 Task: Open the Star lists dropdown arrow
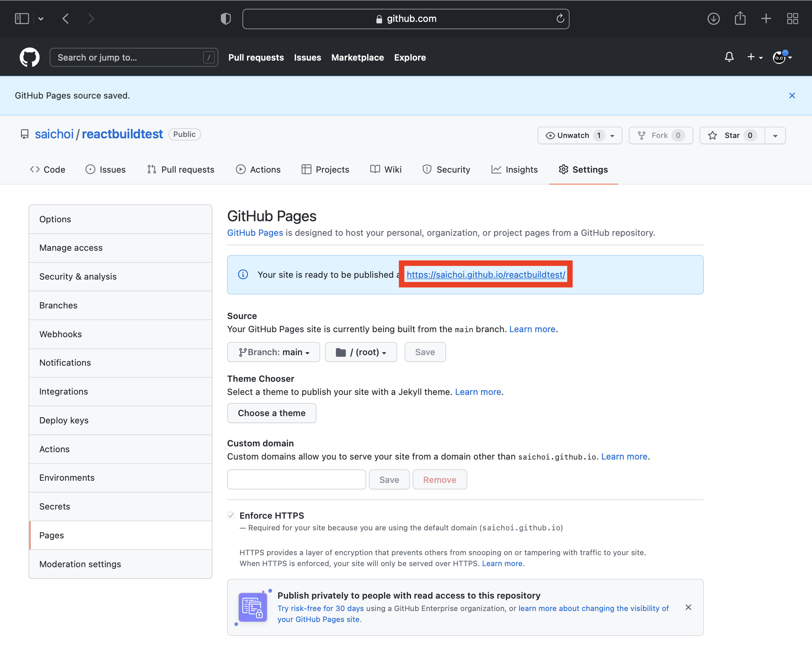pos(775,135)
